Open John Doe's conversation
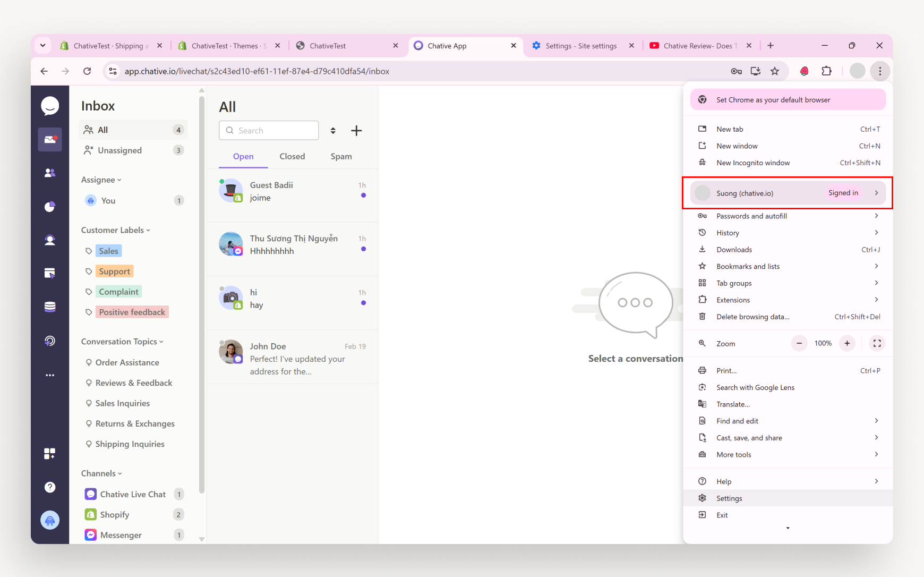The image size is (924, 577). point(292,357)
